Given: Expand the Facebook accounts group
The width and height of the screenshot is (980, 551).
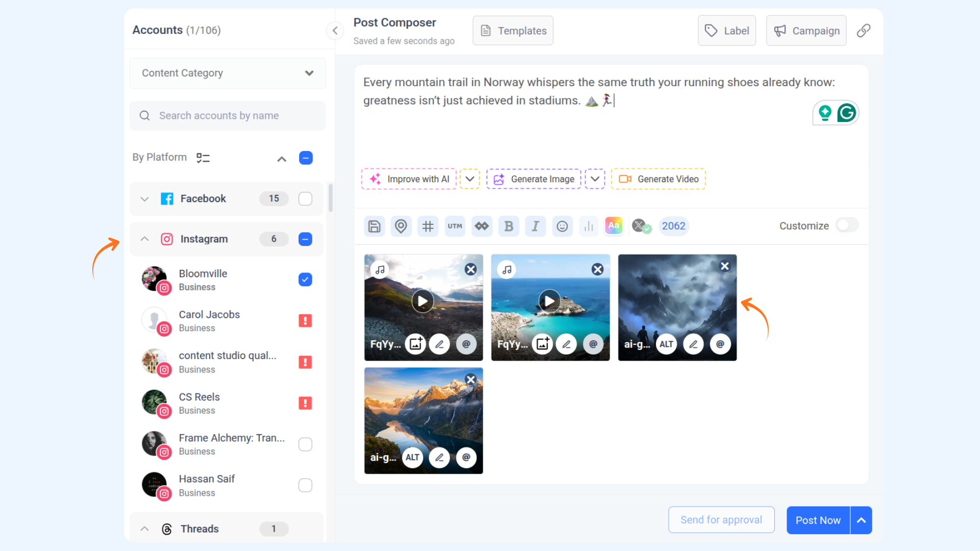Looking at the screenshot, I should (145, 199).
